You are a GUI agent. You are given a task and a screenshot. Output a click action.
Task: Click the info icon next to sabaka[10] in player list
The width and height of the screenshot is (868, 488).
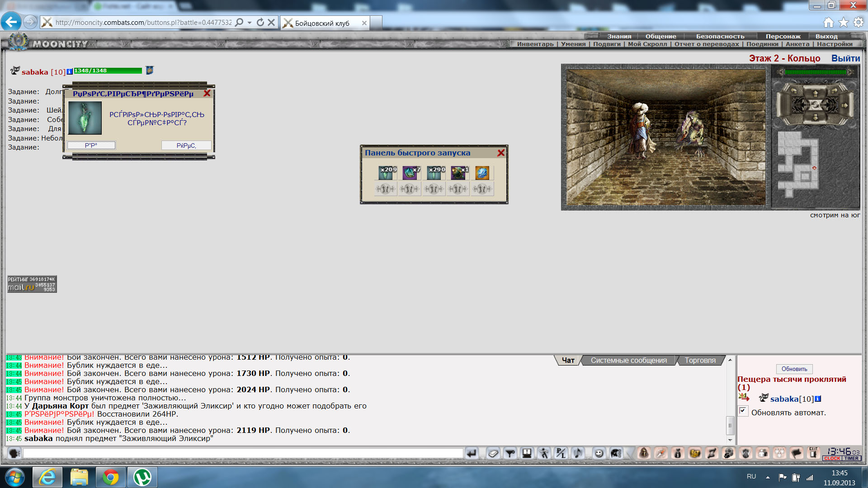[818, 399]
